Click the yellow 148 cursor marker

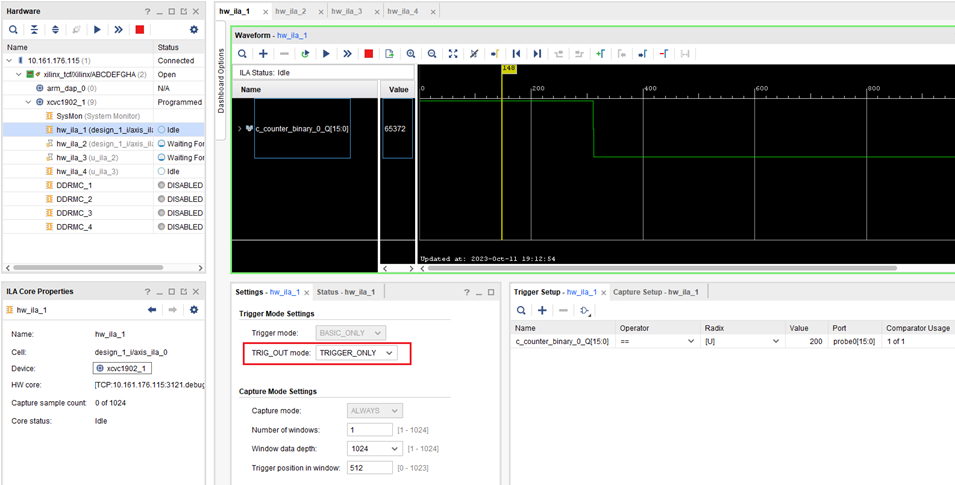508,69
